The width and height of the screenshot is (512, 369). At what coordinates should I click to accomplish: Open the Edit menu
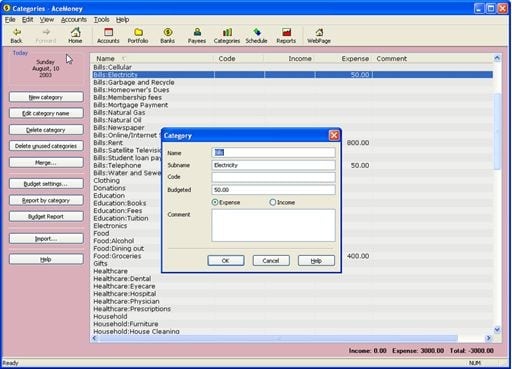click(27, 20)
